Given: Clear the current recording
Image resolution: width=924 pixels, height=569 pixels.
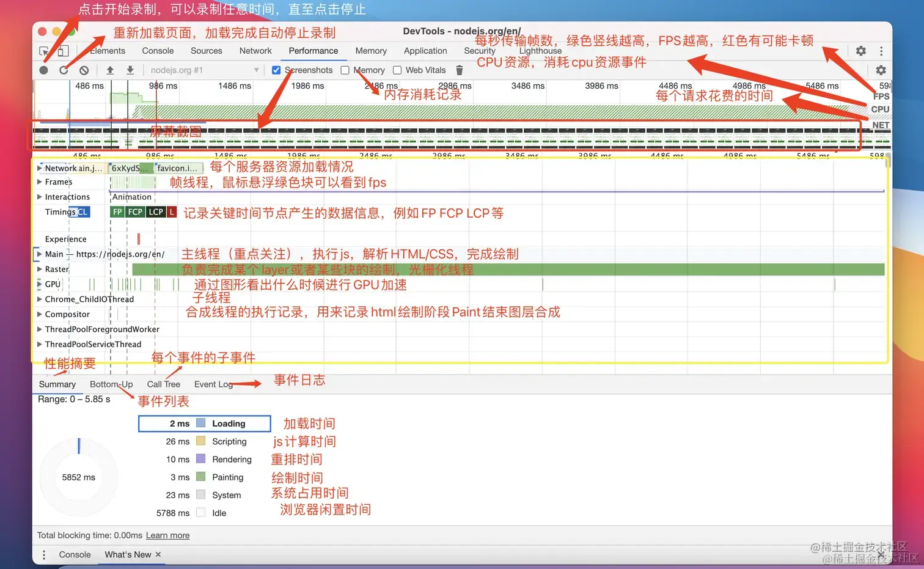Looking at the screenshot, I should [84, 70].
